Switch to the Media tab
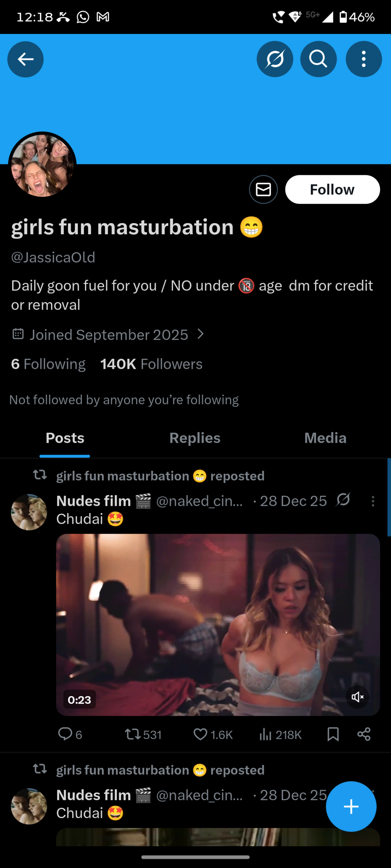The height and width of the screenshot is (868, 391). click(325, 438)
